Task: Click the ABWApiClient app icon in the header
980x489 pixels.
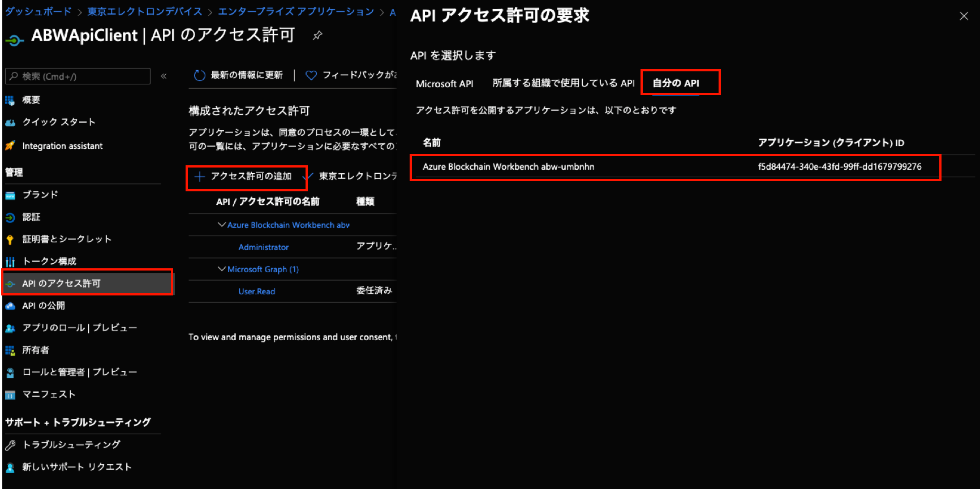Action: coord(15,40)
